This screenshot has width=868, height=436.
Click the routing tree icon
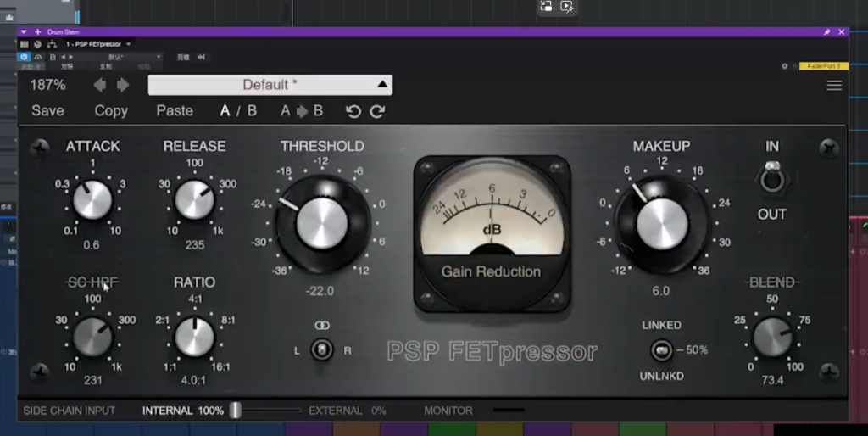[52, 44]
